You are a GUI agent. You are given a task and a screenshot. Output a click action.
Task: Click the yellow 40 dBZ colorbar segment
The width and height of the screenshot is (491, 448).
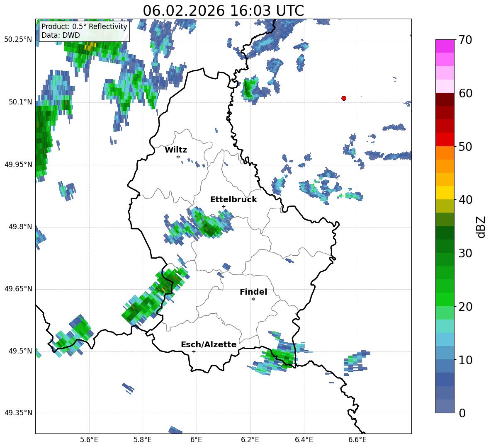pyautogui.click(x=445, y=193)
